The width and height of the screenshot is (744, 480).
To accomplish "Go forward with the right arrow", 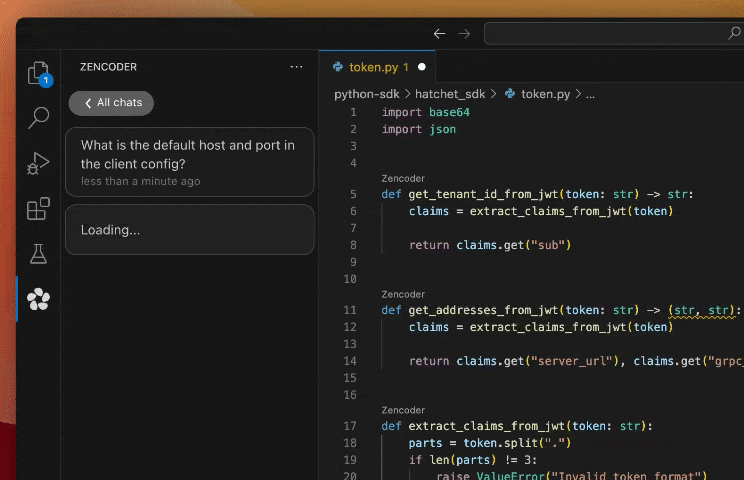I will pos(464,34).
